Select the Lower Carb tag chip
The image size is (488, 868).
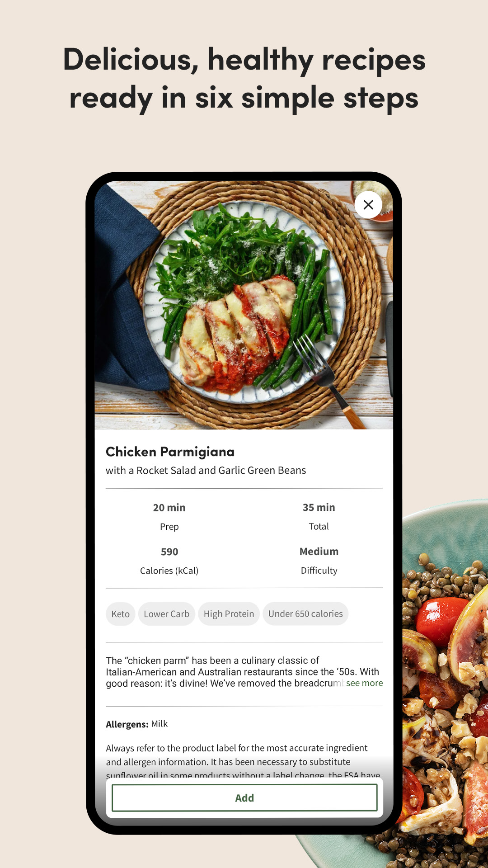tap(167, 614)
